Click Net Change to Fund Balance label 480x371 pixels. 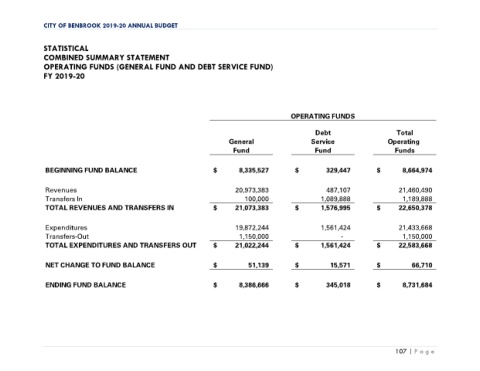(x=100, y=265)
